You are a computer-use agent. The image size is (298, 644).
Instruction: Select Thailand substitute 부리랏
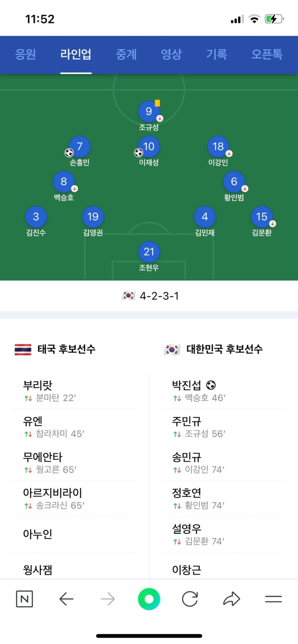(38, 385)
